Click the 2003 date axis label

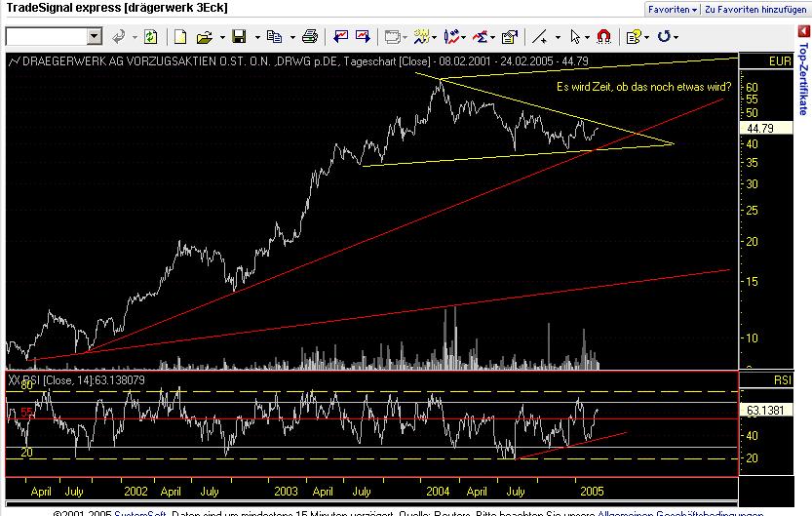coord(286,492)
